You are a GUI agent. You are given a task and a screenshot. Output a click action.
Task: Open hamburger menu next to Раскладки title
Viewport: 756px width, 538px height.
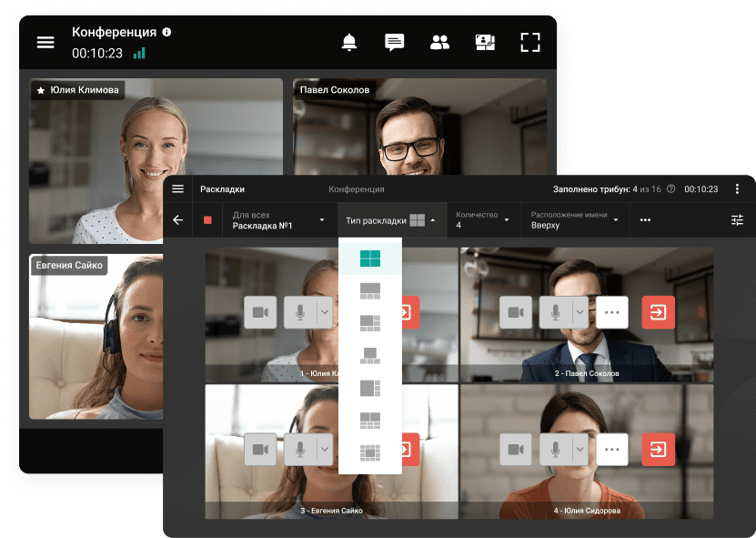click(178, 189)
